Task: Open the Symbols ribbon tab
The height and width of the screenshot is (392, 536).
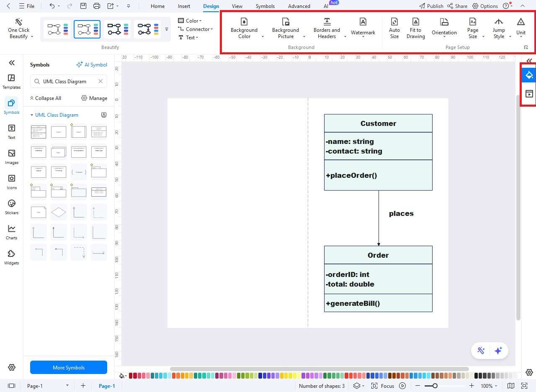Action: (265, 6)
